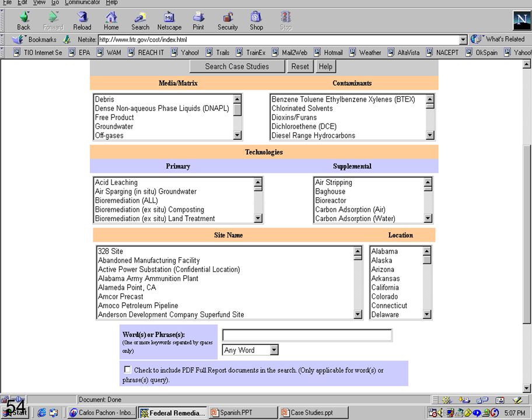This screenshot has height=420, width=532.
Task: Open My Netscape toolbar icon
Action: [169, 20]
